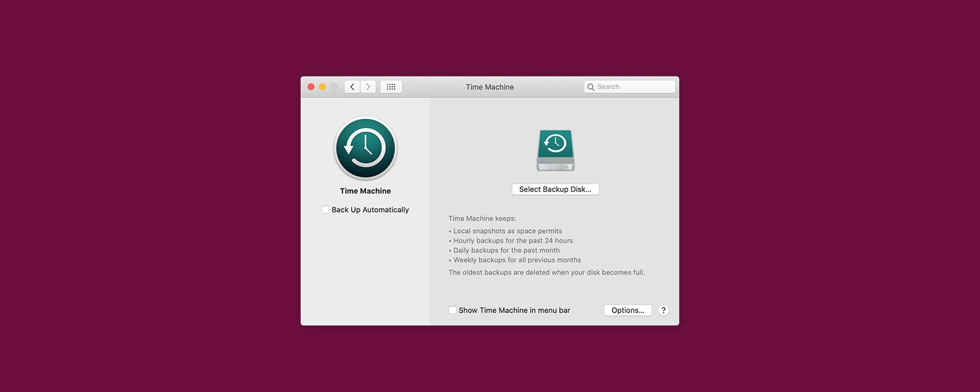Click the forward navigation chevron

pyautogui.click(x=368, y=87)
